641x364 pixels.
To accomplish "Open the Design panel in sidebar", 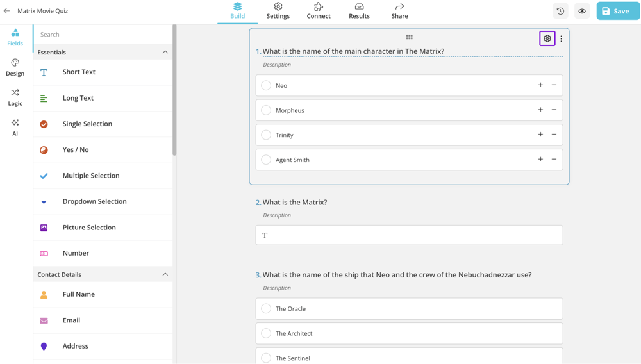I will [15, 67].
